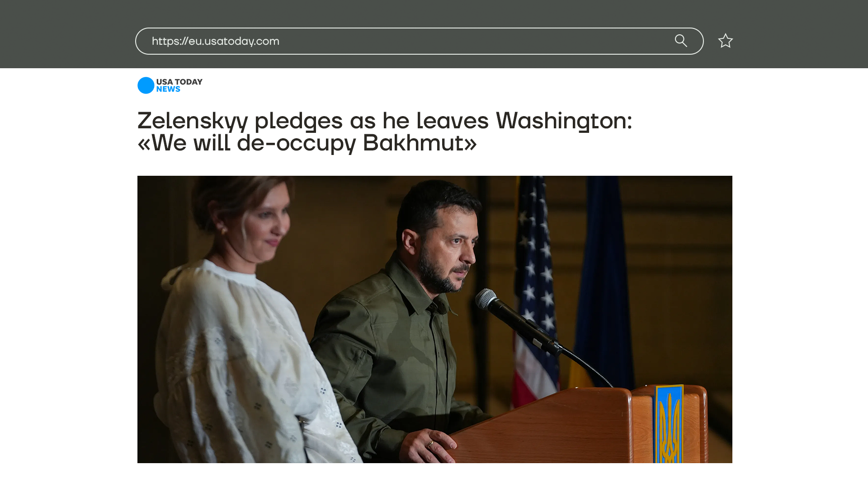Image resolution: width=868 pixels, height=488 pixels.
Task: Click the ring on the hand resting on the podium
Action: tap(431, 444)
